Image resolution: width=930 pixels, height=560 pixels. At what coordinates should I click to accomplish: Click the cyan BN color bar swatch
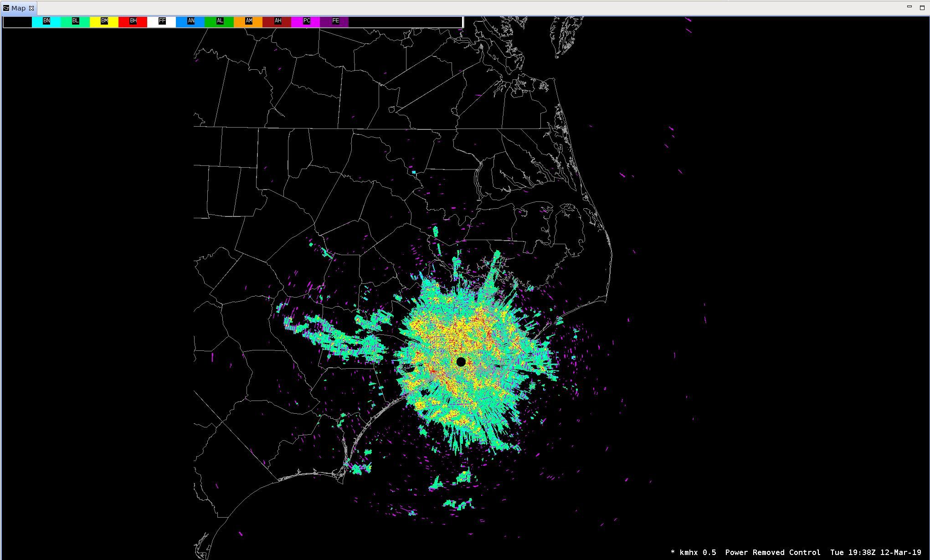click(46, 22)
